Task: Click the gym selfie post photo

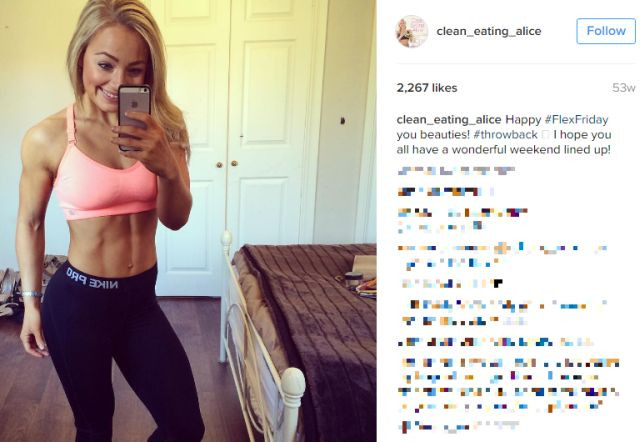Action: click(188, 221)
